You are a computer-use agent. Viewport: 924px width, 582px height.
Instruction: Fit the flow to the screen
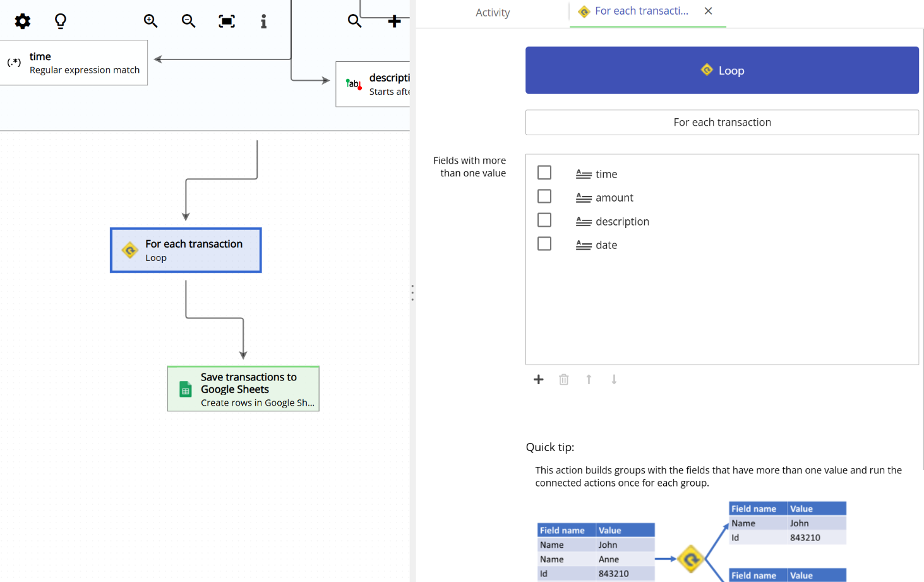pyautogui.click(x=226, y=21)
